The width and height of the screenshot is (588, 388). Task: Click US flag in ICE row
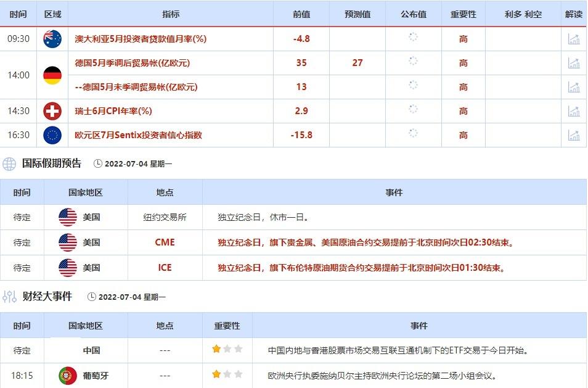coord(68,268)
